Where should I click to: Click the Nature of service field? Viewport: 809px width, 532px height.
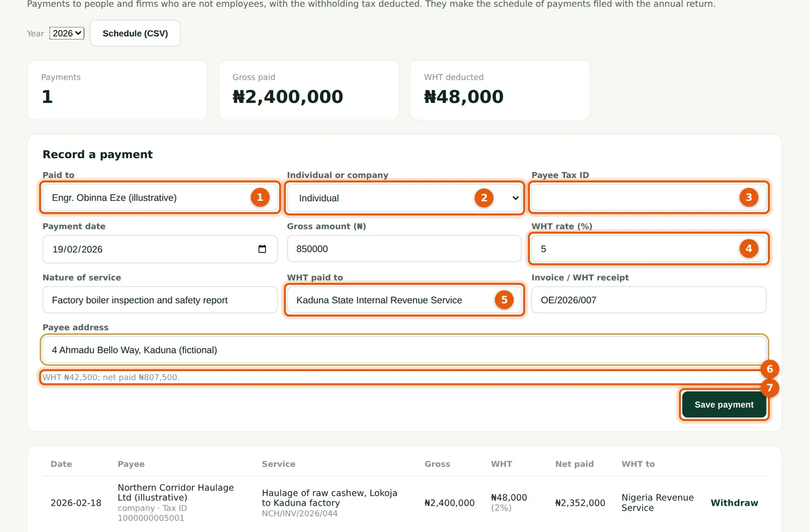click(x=160, y=300)
